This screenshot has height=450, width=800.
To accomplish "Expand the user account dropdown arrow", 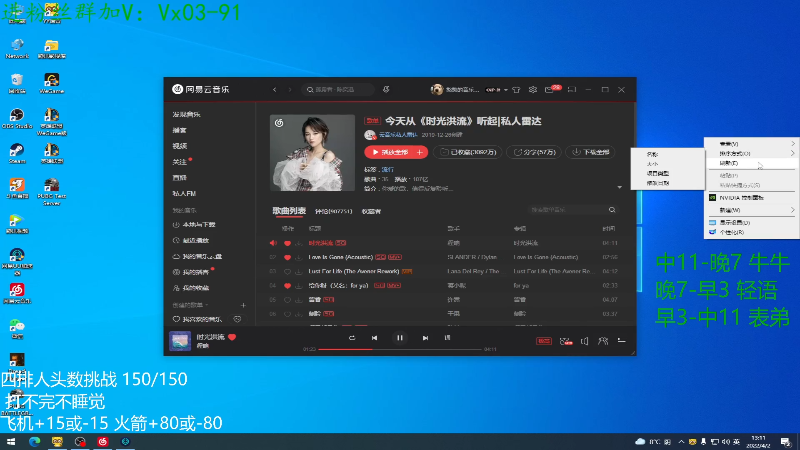I will [x=506, y=90].
